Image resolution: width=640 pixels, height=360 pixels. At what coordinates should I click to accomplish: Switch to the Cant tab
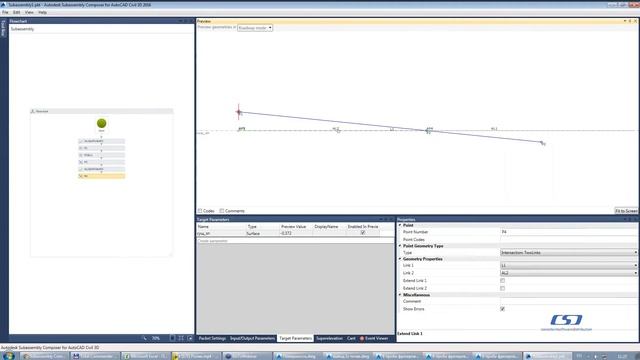click(x=351, y=338)
